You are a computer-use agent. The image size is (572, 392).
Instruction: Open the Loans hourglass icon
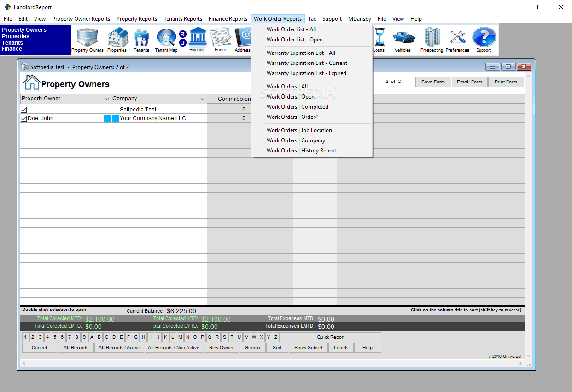379,40
